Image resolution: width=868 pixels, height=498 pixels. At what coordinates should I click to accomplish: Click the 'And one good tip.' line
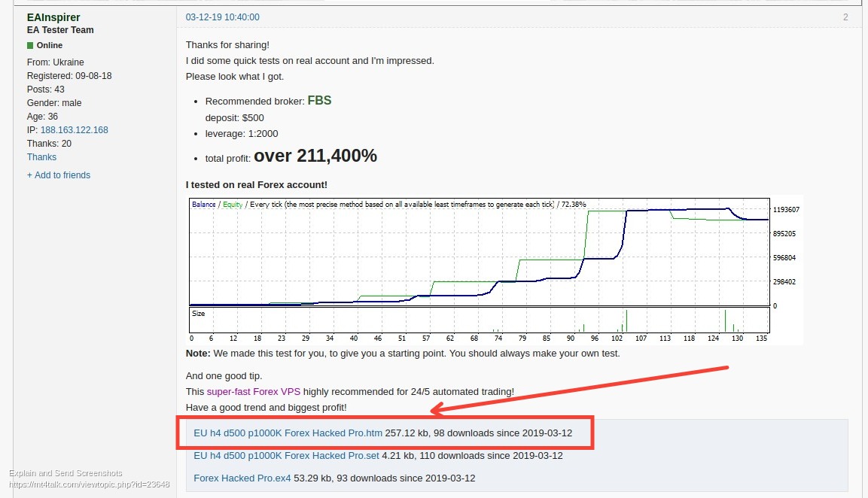pyautogui.click(x=224, y=375)
